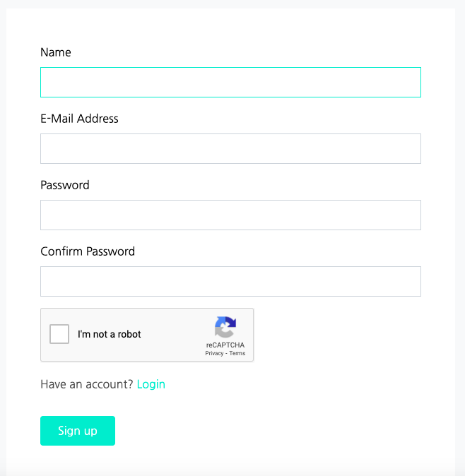465x476 pixels.
Task: Click the "Name" field label
Action: [x=56, y=52]
